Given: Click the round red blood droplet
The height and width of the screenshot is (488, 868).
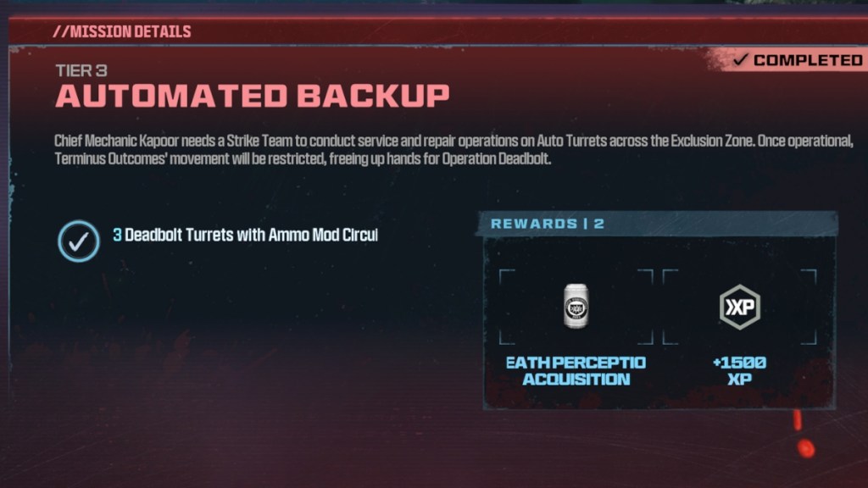Looking at the screenshot, I should coord(806,448).
